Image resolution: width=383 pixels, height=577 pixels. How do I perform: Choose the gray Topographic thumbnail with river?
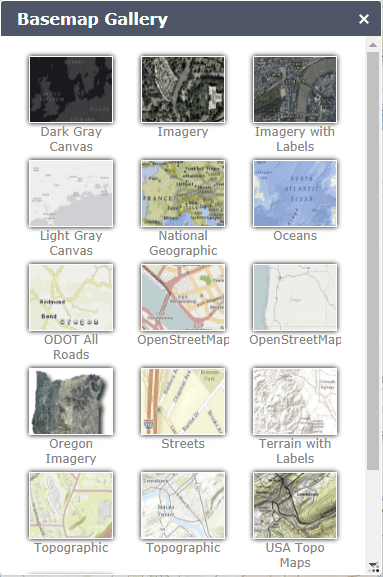coord(183,506)
